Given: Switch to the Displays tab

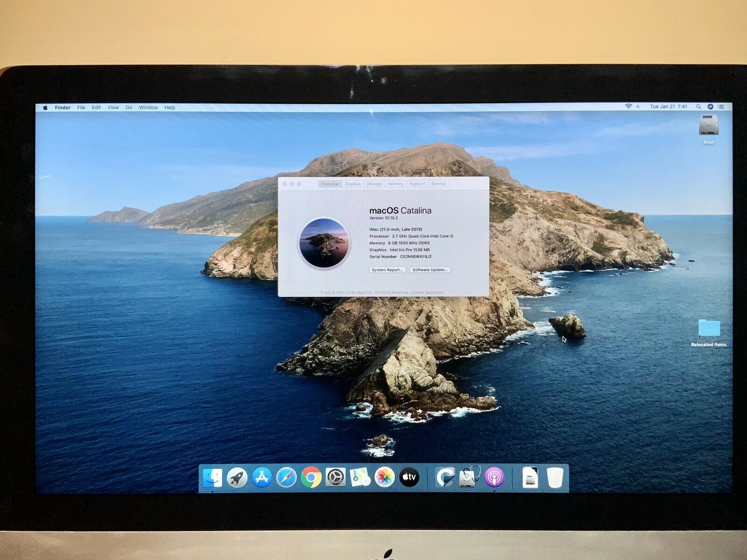Looking at the screenshot, I should (x=353, y=184).
